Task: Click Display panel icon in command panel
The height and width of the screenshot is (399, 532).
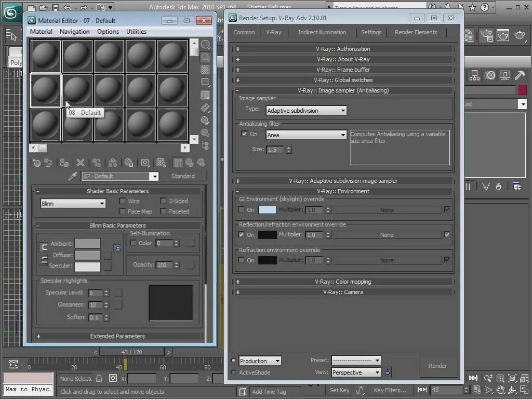Action: pos(504,75)
